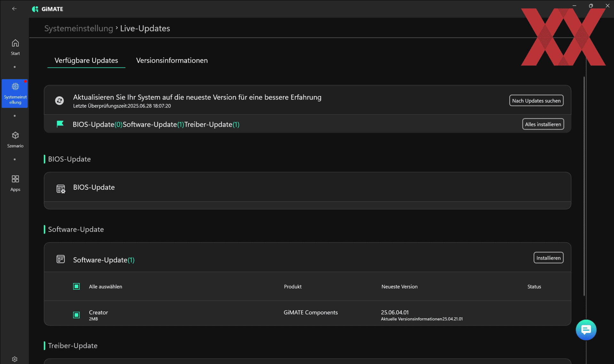Screen dimensions: 614x364
Task: Click the Neueste Version column header
Action: pyautogui.click(x=399, y=287)
